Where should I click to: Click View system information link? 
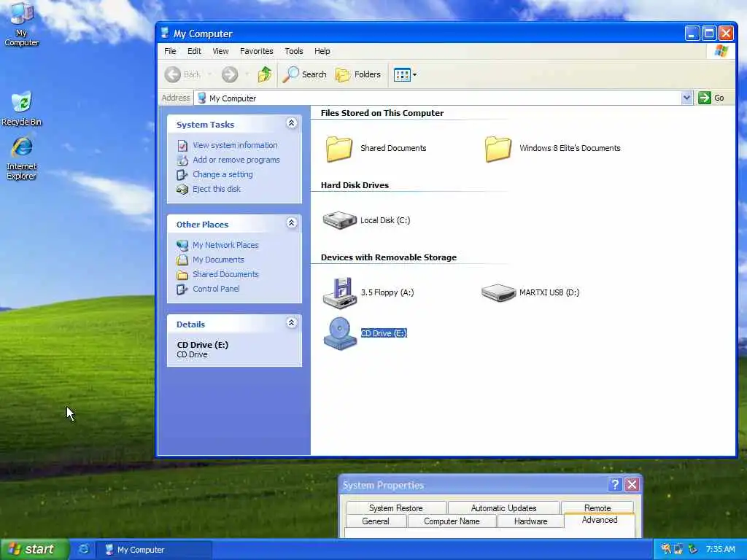click(235, 145)
